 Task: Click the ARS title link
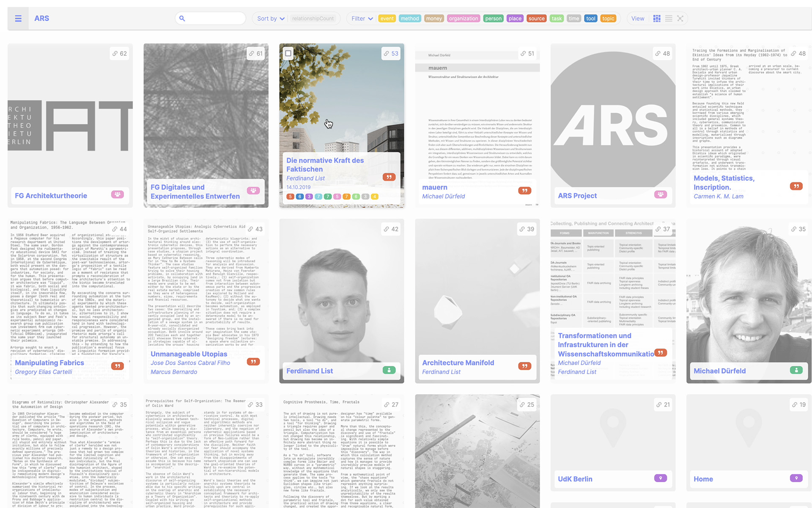[42, 18]
